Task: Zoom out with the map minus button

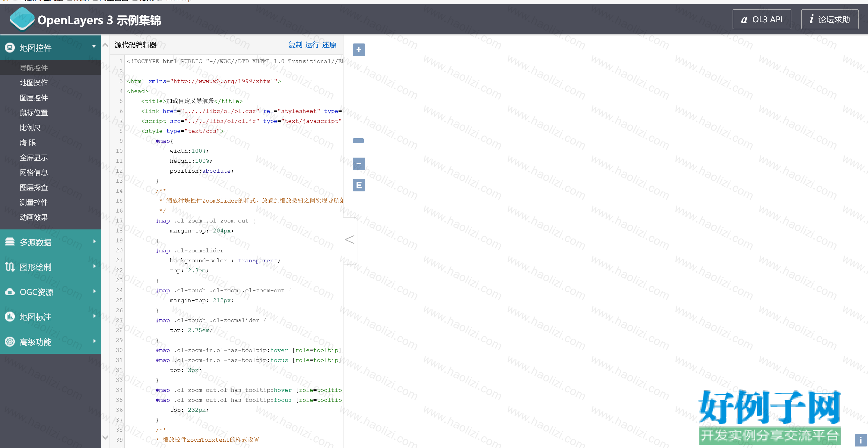Action: tap(359, 164)
